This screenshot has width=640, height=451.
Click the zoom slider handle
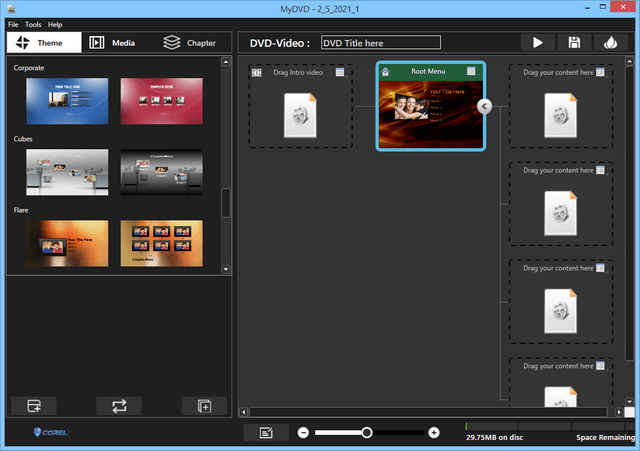[x=367, y=432]
